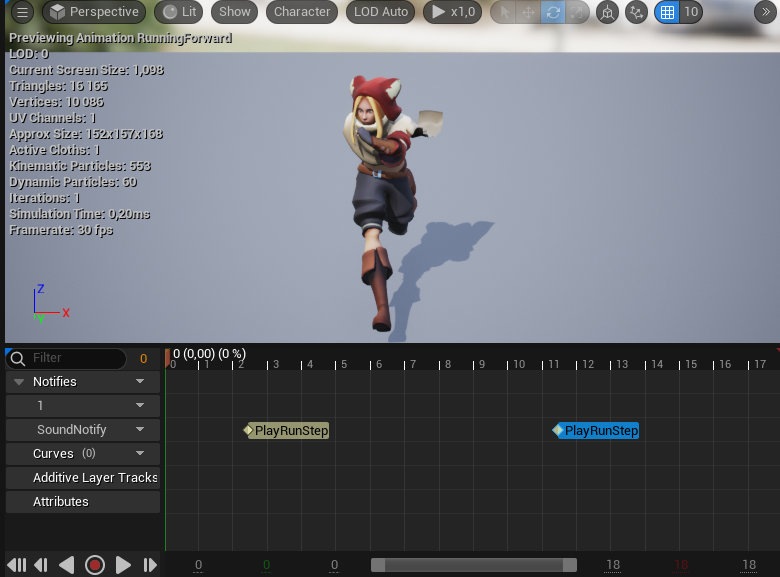The width and height of the screenshot is (780, 577).
Task: Open notify track 1 dropdown arrow
Action: tap(140, 405)
